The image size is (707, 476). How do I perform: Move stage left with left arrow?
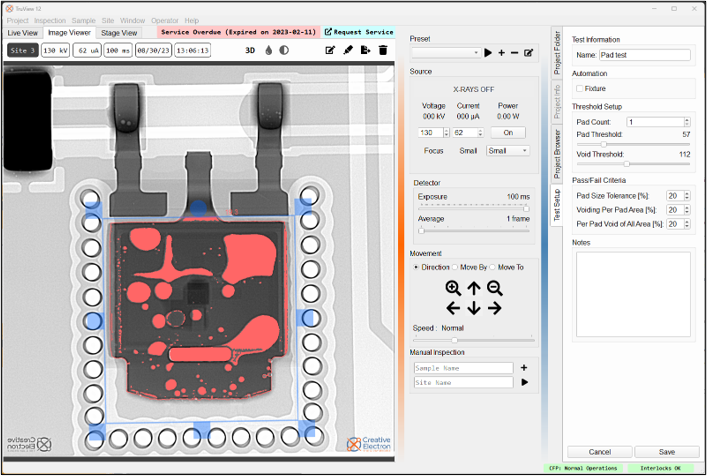coord(453,308)
